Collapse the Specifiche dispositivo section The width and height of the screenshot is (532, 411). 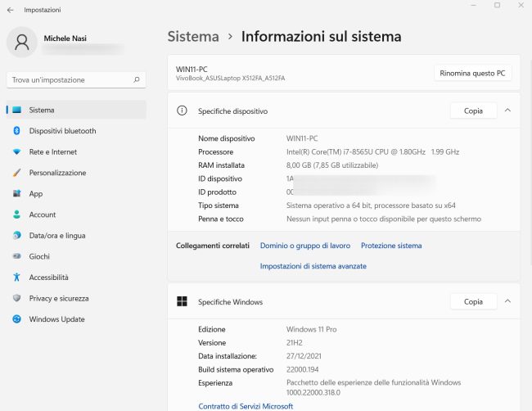point(507,111)
